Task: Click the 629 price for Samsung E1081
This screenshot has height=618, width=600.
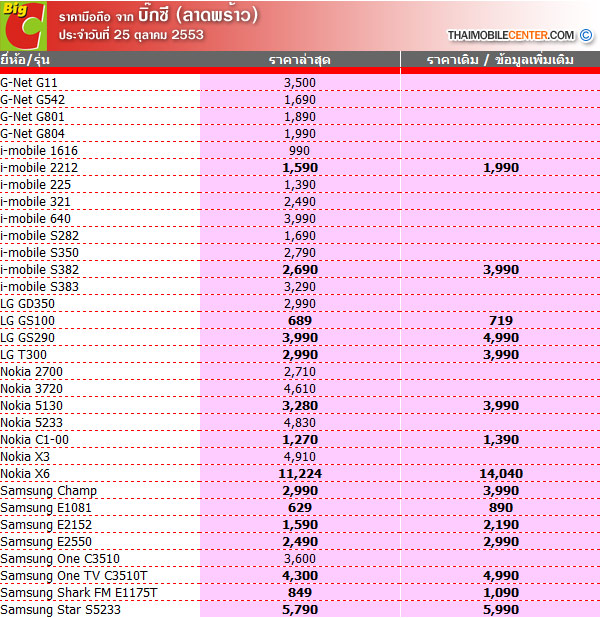Action: point(300,508)
